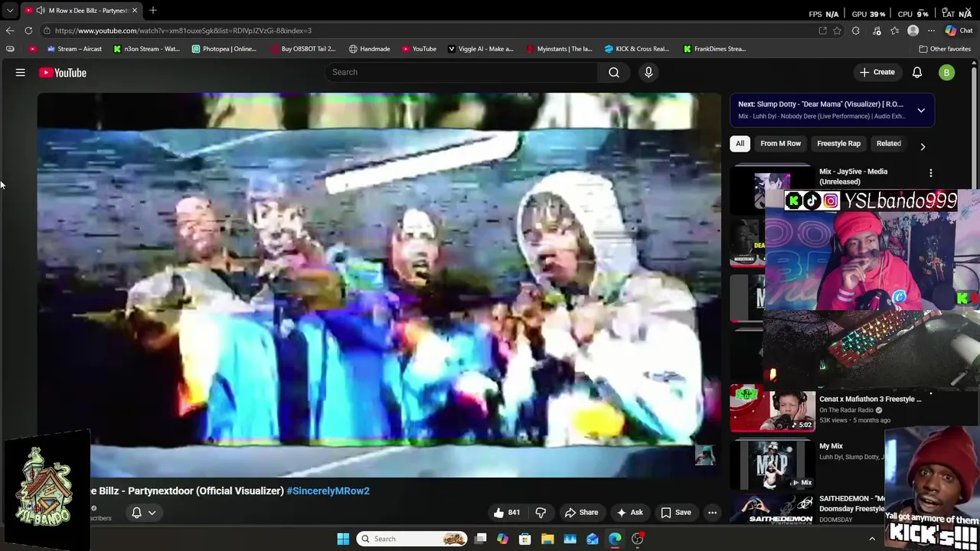Select the All filter chip
980x551 pixels.
tap(740, 144)
